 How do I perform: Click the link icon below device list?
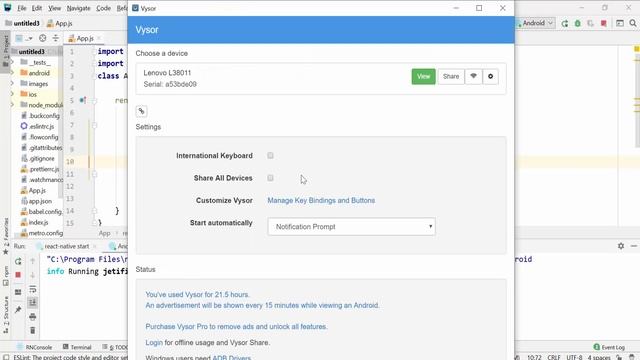(141, 111)
